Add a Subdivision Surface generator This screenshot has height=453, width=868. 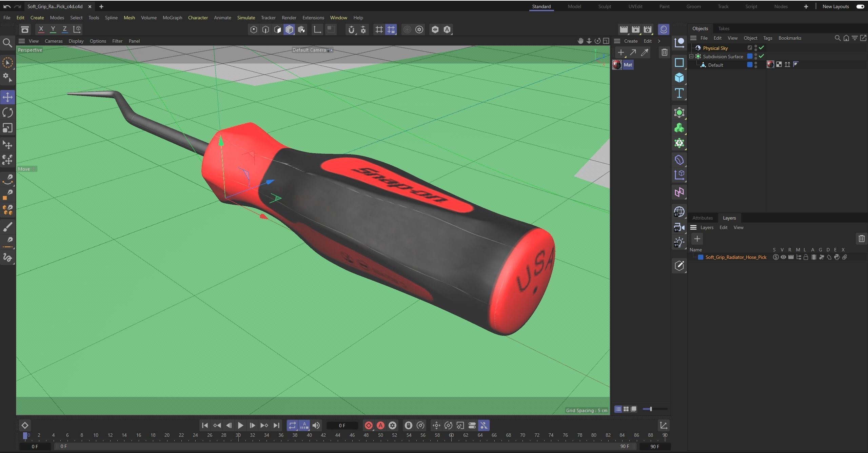click(x=679, y=112)
